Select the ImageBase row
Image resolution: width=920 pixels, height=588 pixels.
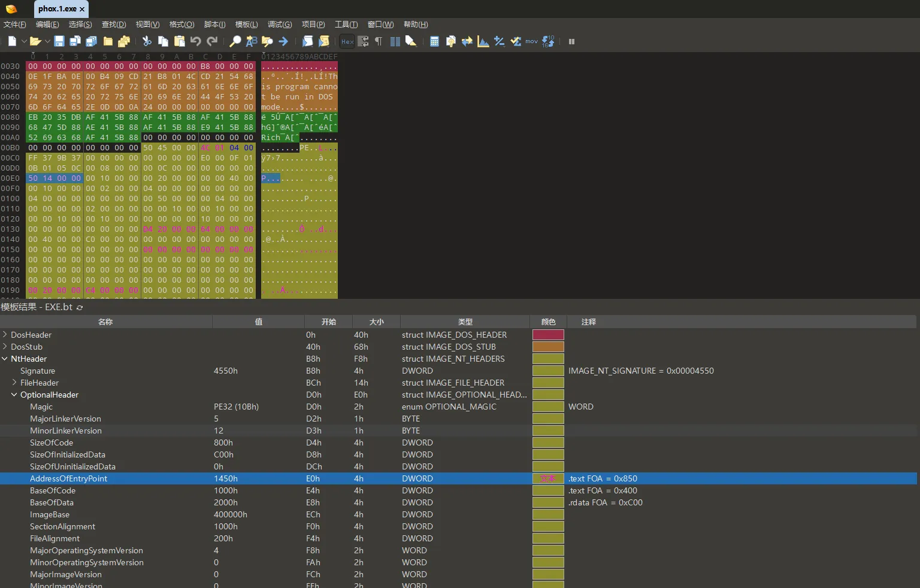tap(458, 514)
